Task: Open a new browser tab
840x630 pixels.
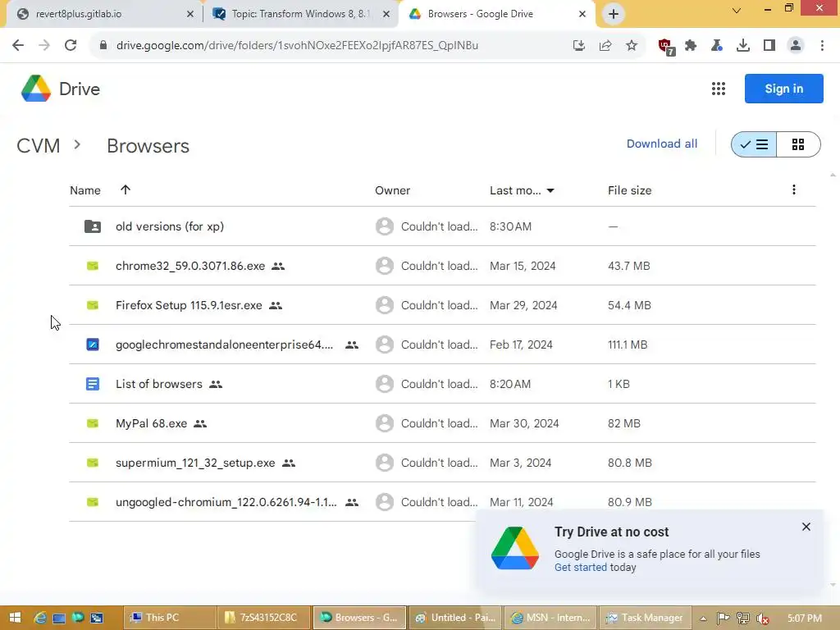Action: click(614, 14)
